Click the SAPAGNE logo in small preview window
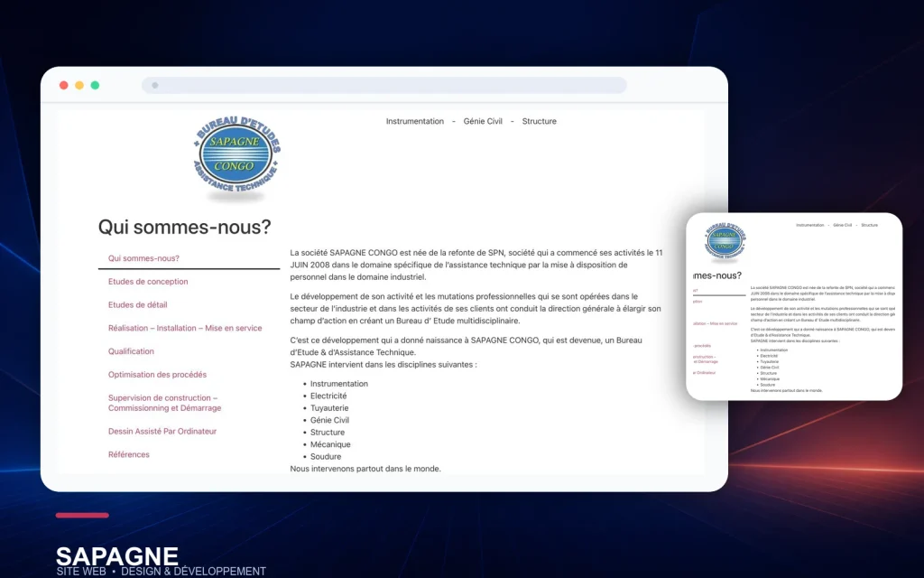Image resolution: width=924 pixels, height=578 pixels. (x=725, y=240)
